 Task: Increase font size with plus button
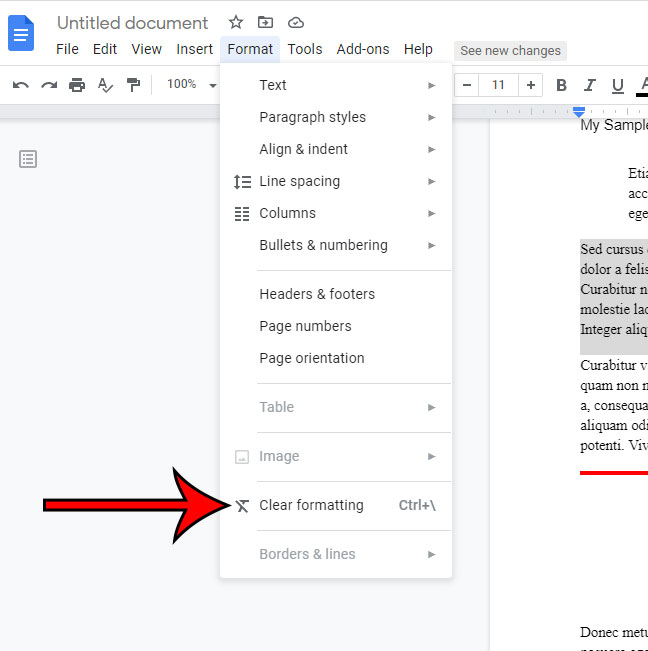click(x=531, y=85)
